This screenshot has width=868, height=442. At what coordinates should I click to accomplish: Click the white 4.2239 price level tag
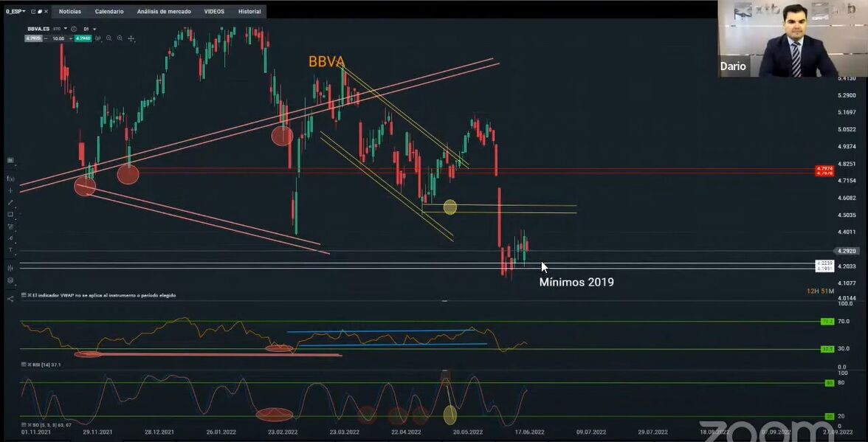click(x=825, y=263)
